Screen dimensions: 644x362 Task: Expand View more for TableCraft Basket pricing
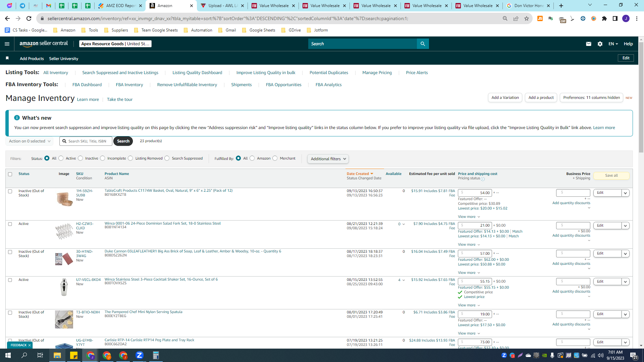tap(469, 217)
